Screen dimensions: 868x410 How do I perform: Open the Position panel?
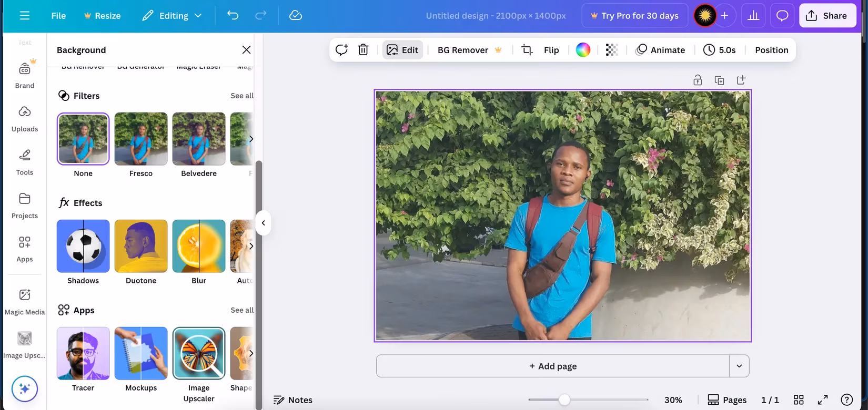click(771, 50)
